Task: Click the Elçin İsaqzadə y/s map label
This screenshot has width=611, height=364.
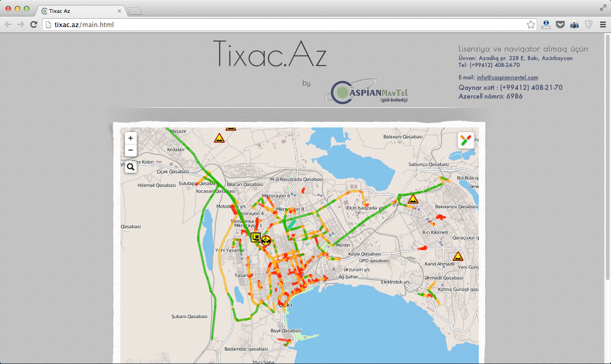Action: coord(365,208)
